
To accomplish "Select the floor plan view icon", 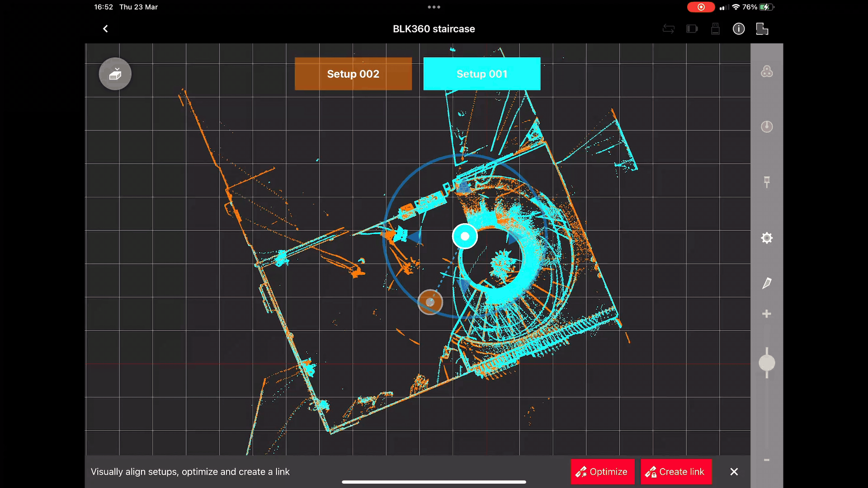I will click(x=763, y=28).
